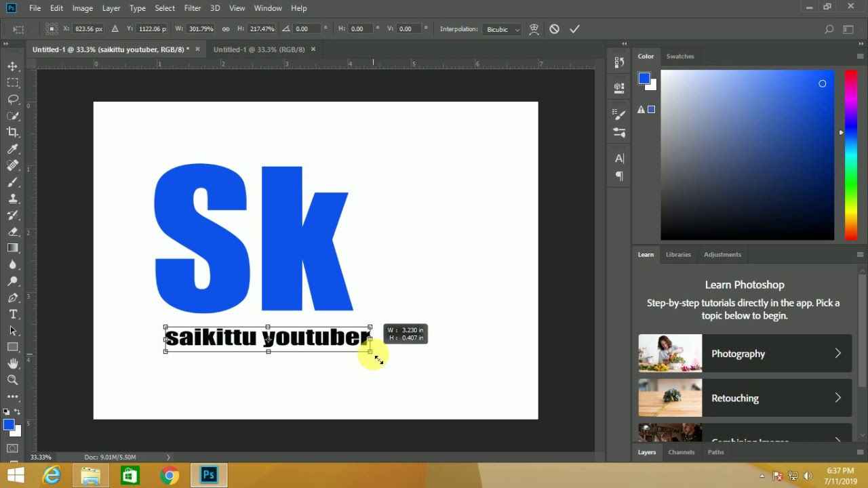
Task: Toggle relative positioning triangle for reference point
Action: [115, 29]
